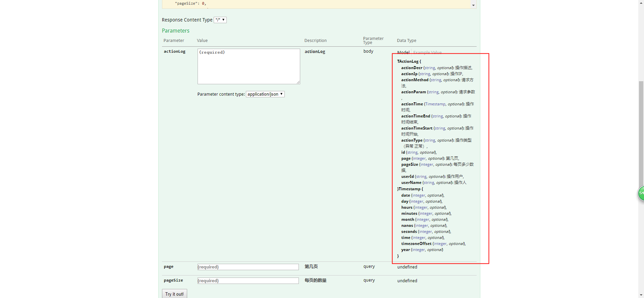
Task: Click the Try it out! button
Action: pyautogui.click(x=174, y=294)
